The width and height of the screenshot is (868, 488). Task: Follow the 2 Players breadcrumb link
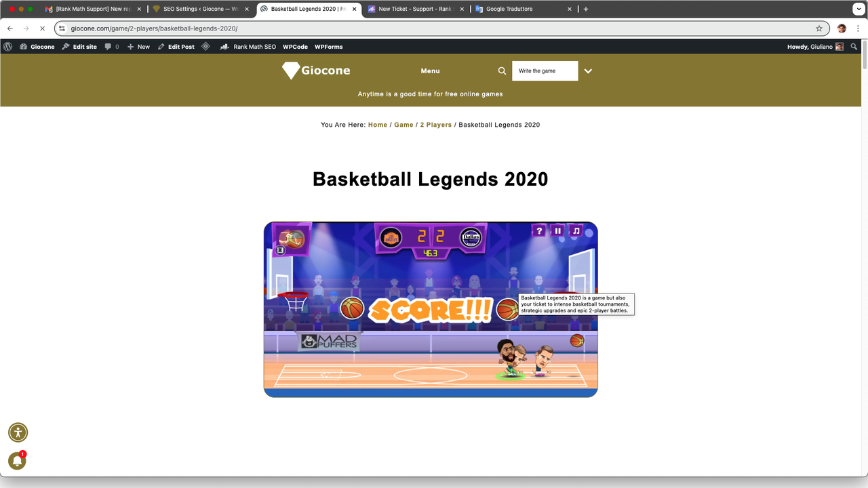tap(435, 125)
